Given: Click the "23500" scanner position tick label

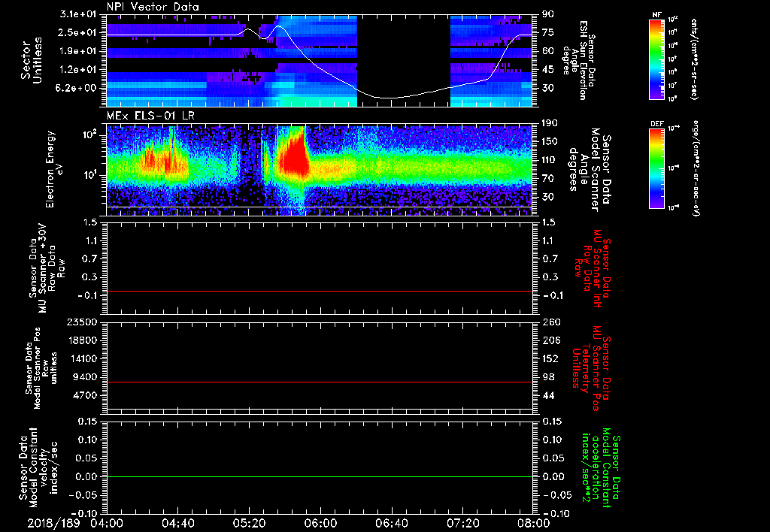Looking at the screenshot, I should point(83,322).
